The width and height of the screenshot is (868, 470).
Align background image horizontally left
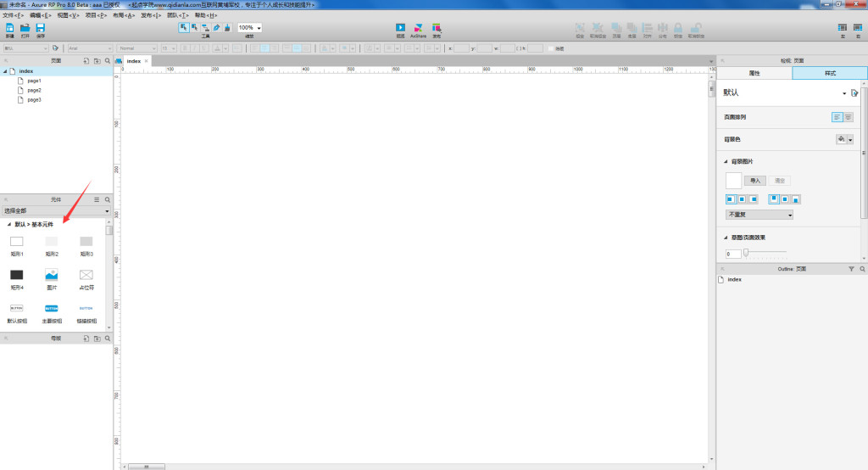point(731,199)
